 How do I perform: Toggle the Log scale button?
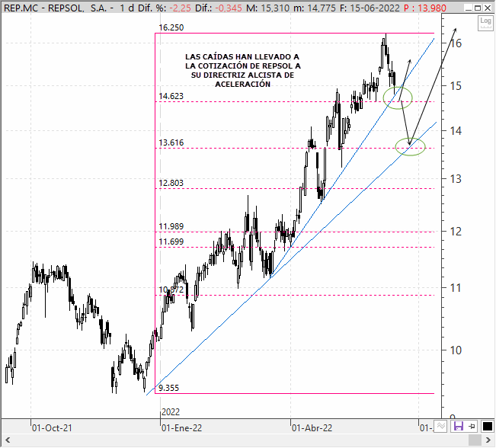click(485, 23)
